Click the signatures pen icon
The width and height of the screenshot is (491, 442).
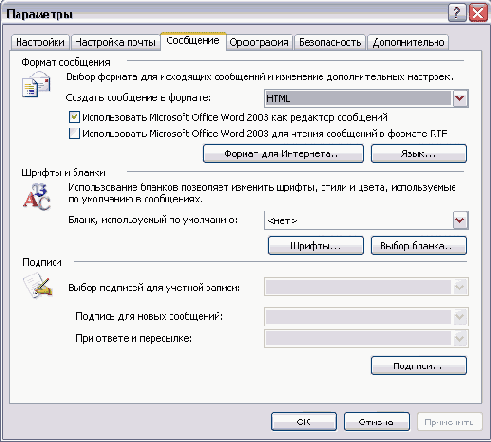coord(38,285)
